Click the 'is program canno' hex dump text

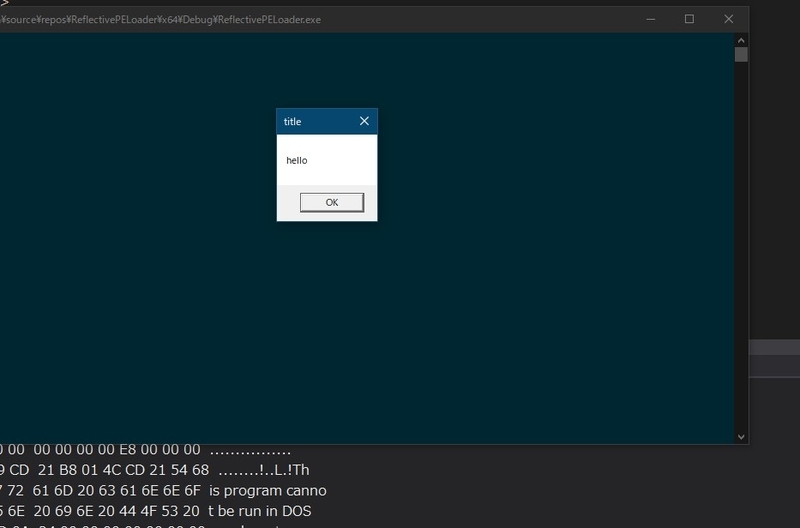(268, 491)
